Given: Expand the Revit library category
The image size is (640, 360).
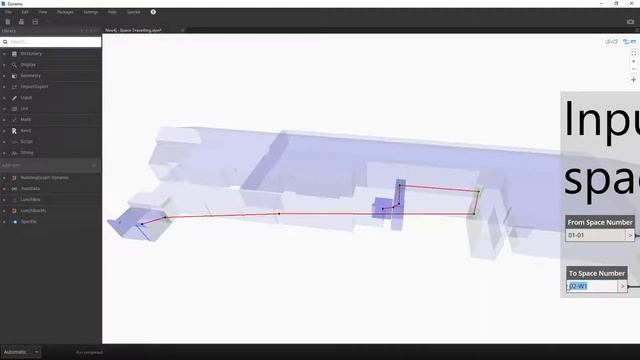Looking at the screenshot, I should 4,131.
